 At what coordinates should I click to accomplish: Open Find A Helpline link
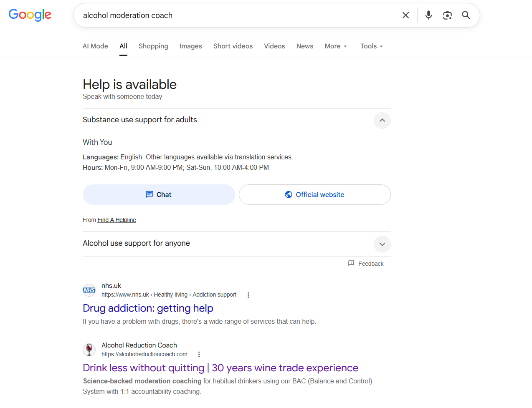(117, 220)
